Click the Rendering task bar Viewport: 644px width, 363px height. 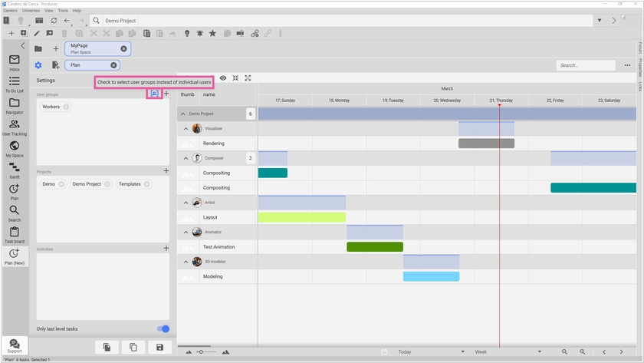tap(486, 143)
